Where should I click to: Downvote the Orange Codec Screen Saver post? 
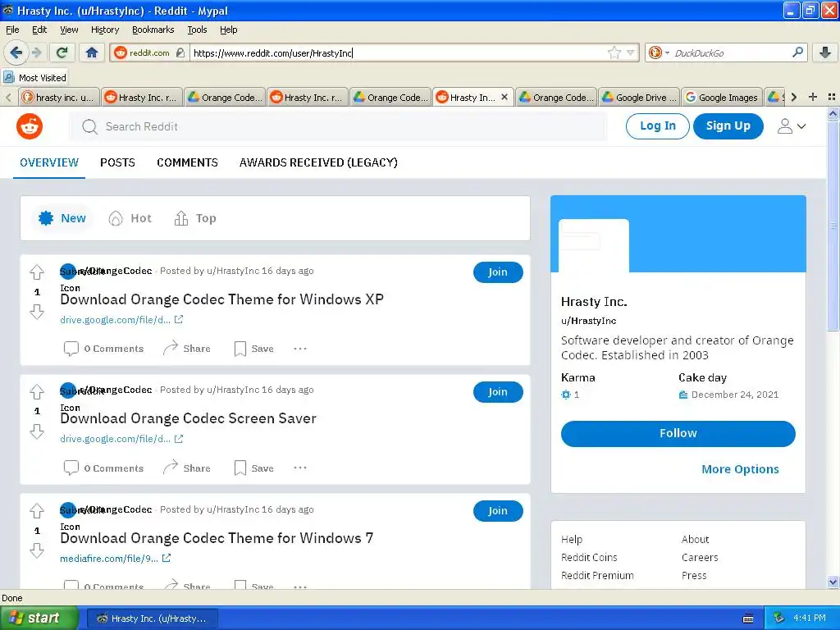tap(36, 431)
